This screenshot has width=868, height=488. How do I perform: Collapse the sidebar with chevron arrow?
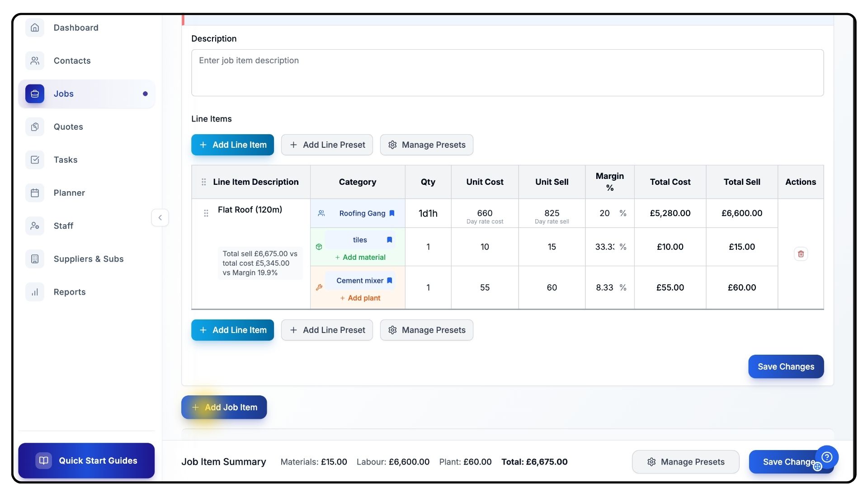tap(160, 218)
